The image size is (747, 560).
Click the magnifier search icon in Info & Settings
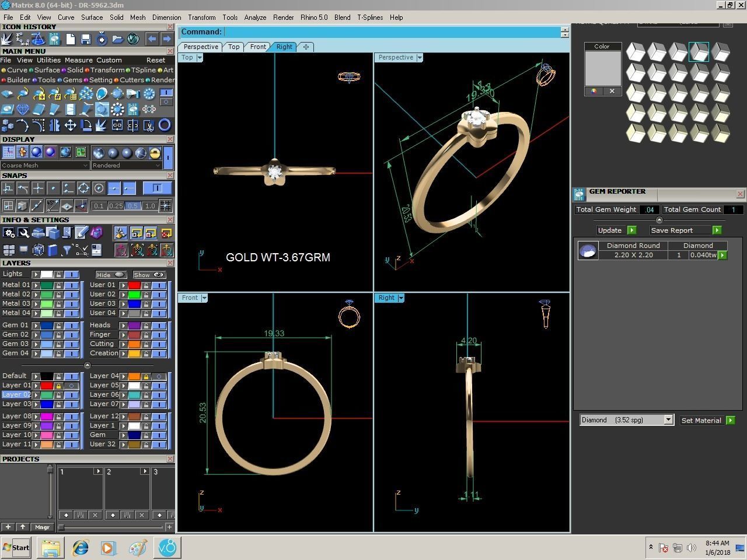click(x=23, y=233)
